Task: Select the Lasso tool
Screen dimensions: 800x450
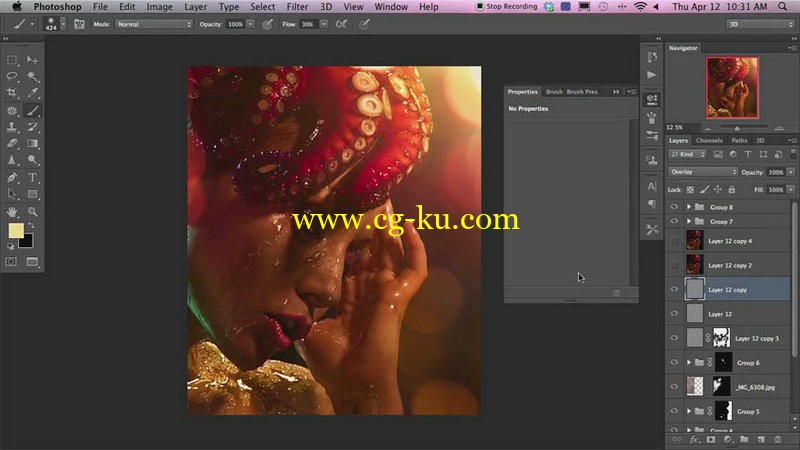Action: click(x=12, y=77)
